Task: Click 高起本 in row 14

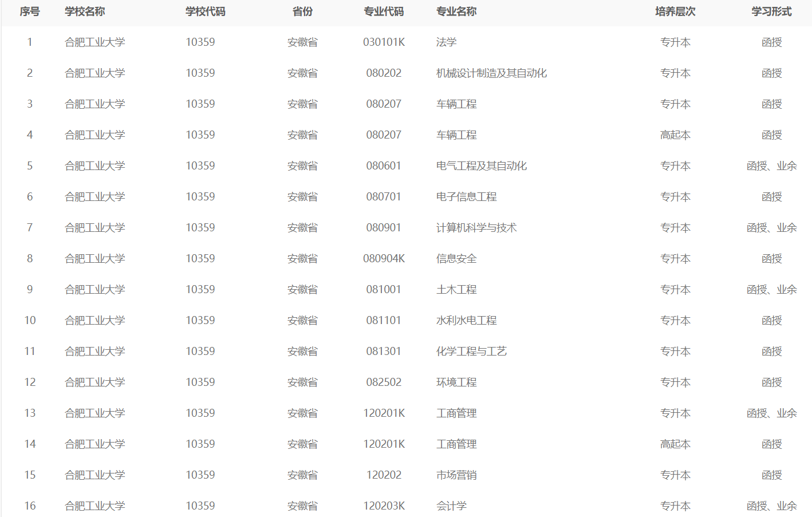Action: click(675, 444)
